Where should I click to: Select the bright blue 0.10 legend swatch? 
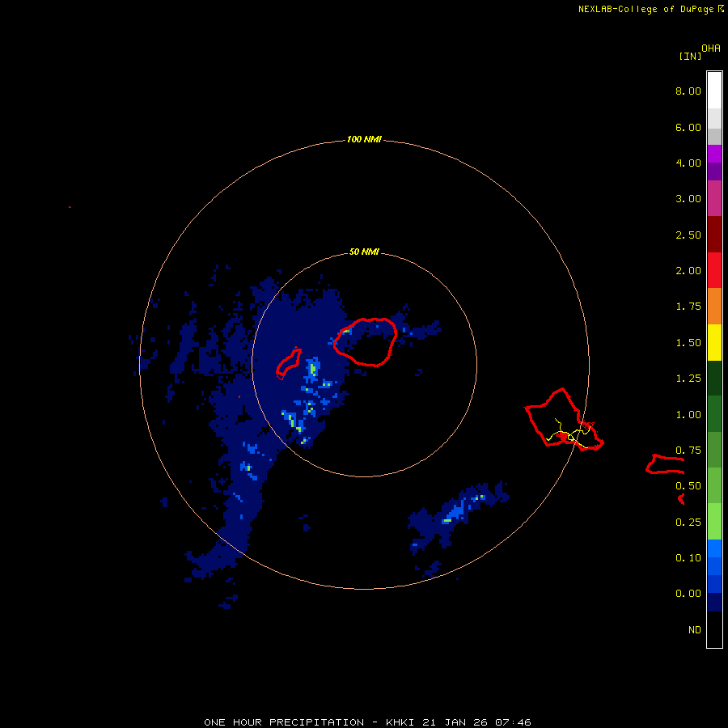tap(714, 548)
